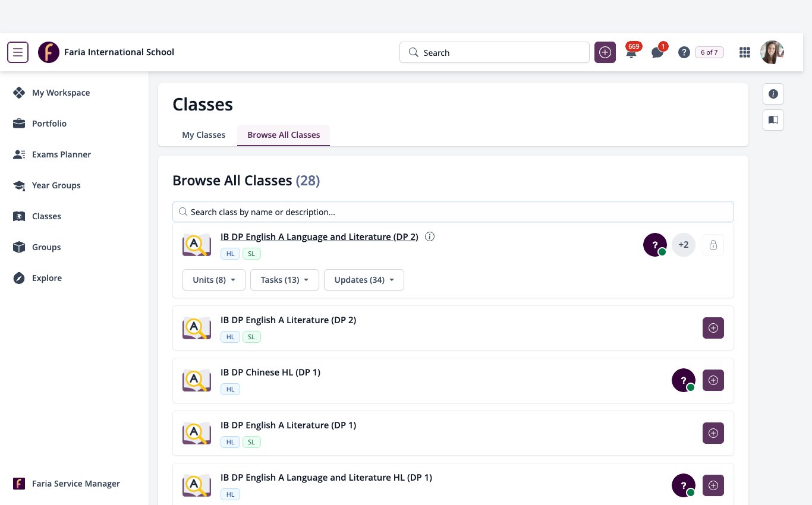Expand the Tasks (13) dropdown
The width and height of the screenshot is (812, 505).
(x=285, y=280)
